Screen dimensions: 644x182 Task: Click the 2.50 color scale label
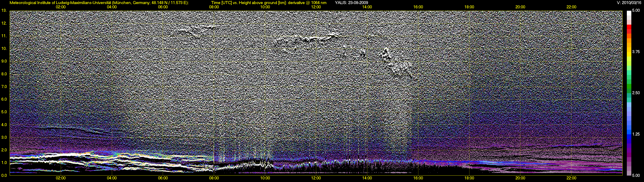(636, 93)
